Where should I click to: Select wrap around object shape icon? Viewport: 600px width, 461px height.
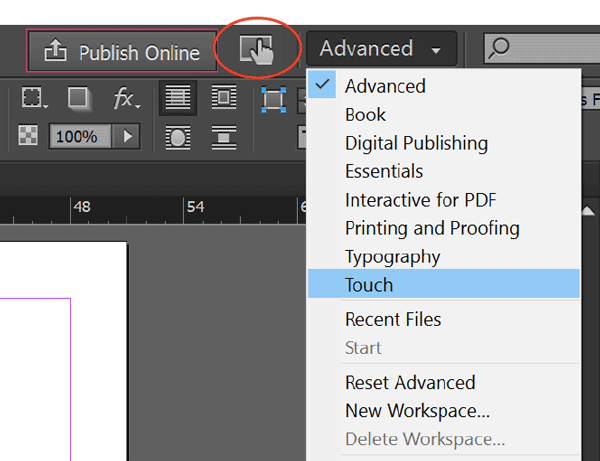[x=178, y=137]
